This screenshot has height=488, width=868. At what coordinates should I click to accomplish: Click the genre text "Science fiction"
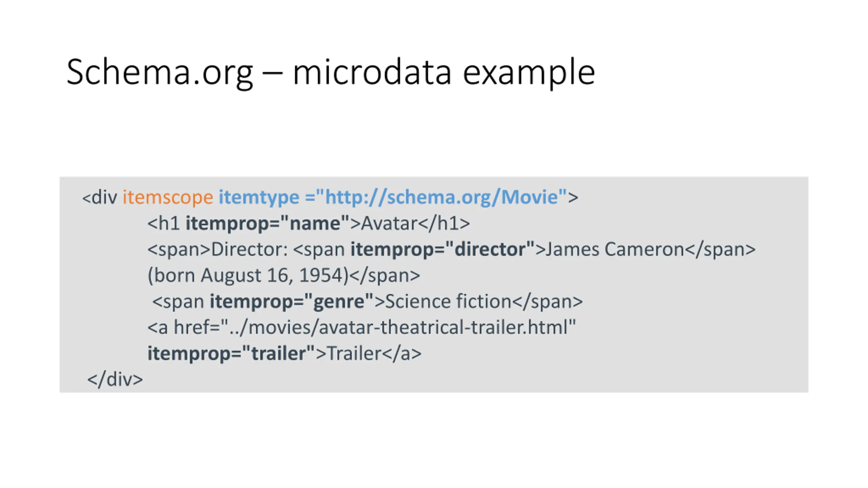coord(448,301)
